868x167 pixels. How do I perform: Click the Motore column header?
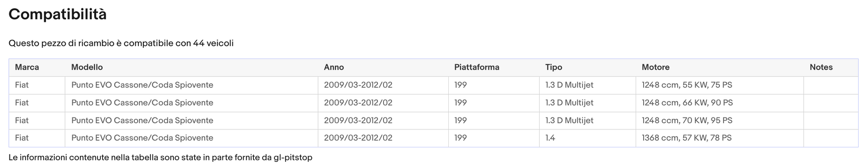[656, 67]
